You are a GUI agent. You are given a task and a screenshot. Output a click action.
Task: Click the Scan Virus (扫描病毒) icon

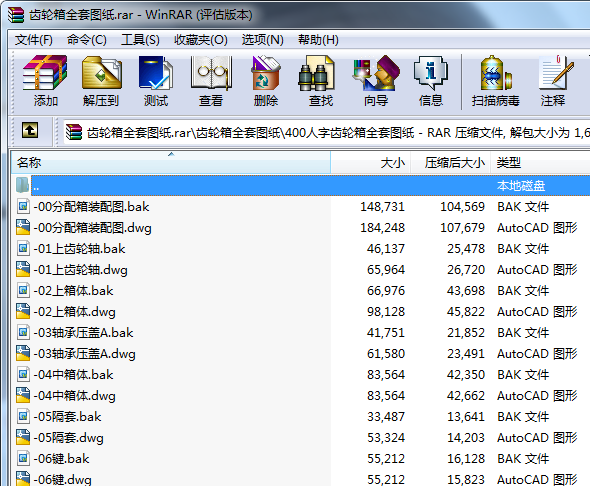[496, 73]
